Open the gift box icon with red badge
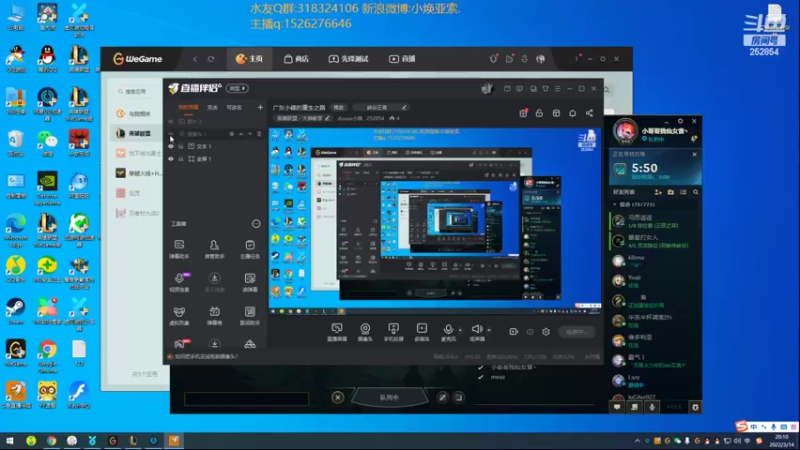 [523, 113]
